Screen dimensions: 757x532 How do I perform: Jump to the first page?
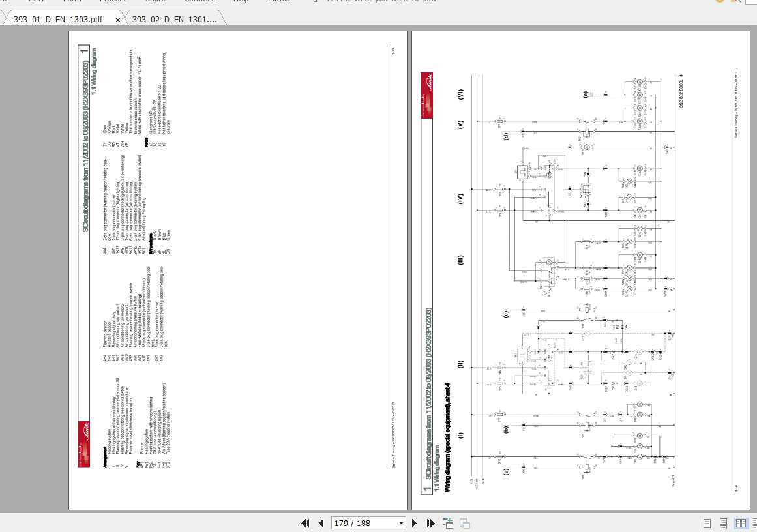pos(306,524)
